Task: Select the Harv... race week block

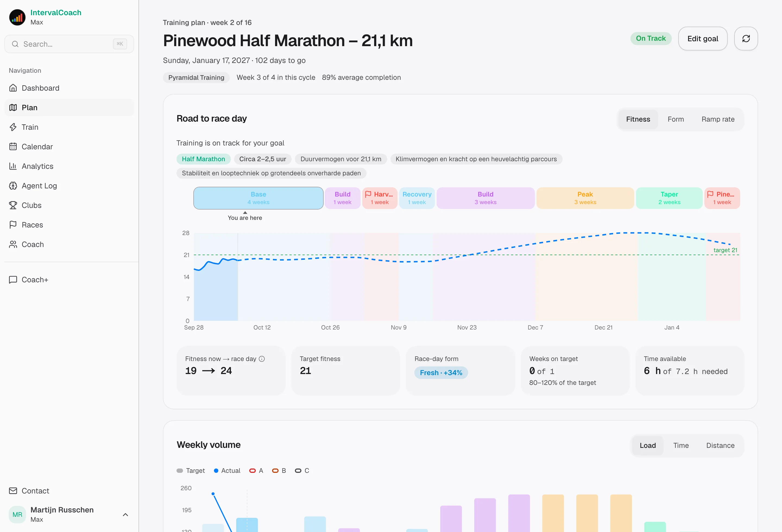Action: tap(380, 198)
